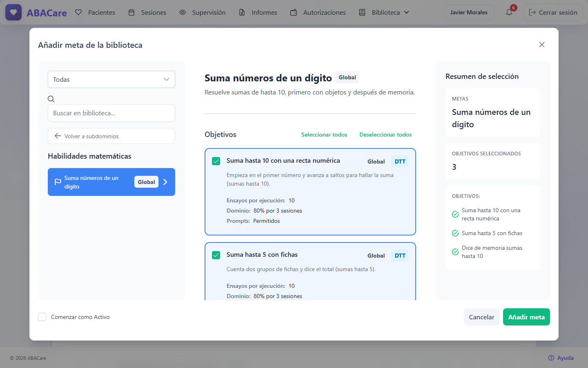Click the Sesiones calendar icon
588x368 pixels.
click(x=131, y=12)
